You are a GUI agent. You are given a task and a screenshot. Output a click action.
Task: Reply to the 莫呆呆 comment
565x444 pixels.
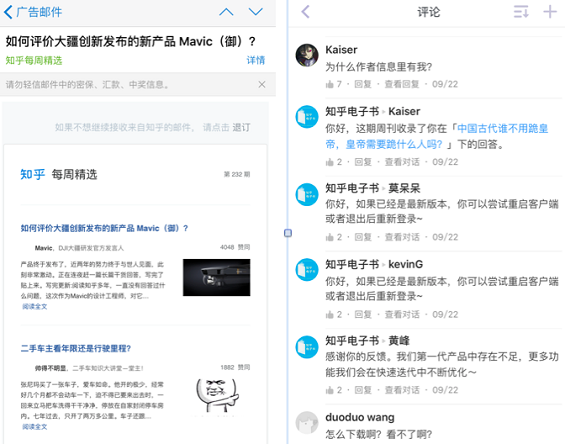coord(363,237)
